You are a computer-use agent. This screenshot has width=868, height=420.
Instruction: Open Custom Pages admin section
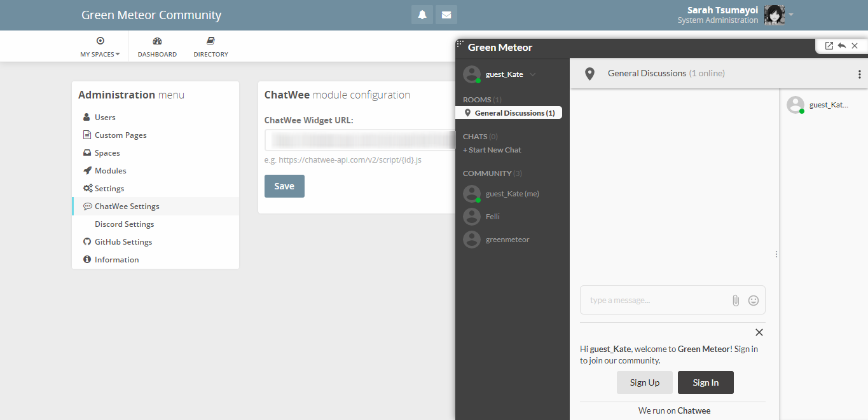point(155,135)
